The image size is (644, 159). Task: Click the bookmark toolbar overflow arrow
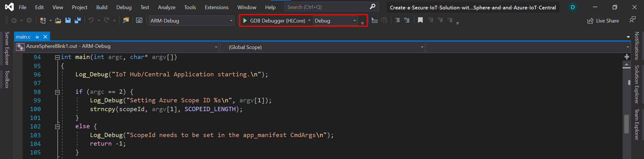click(x=457, y=23)
